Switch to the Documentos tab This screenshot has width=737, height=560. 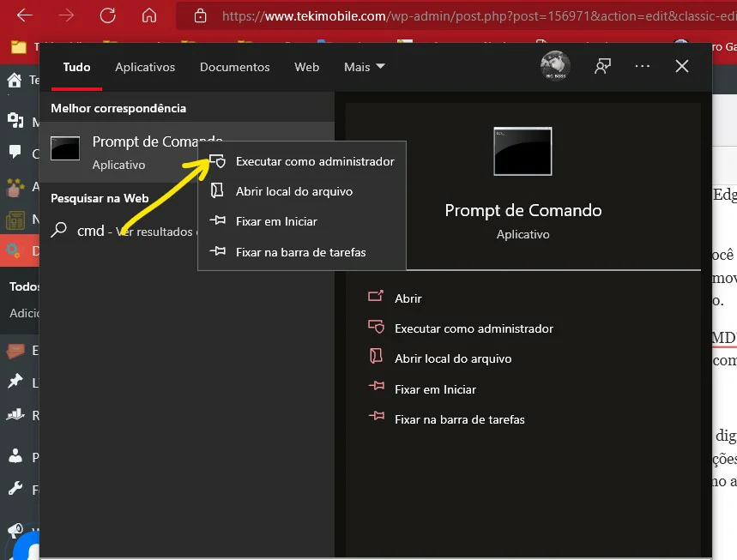point(234,67)
